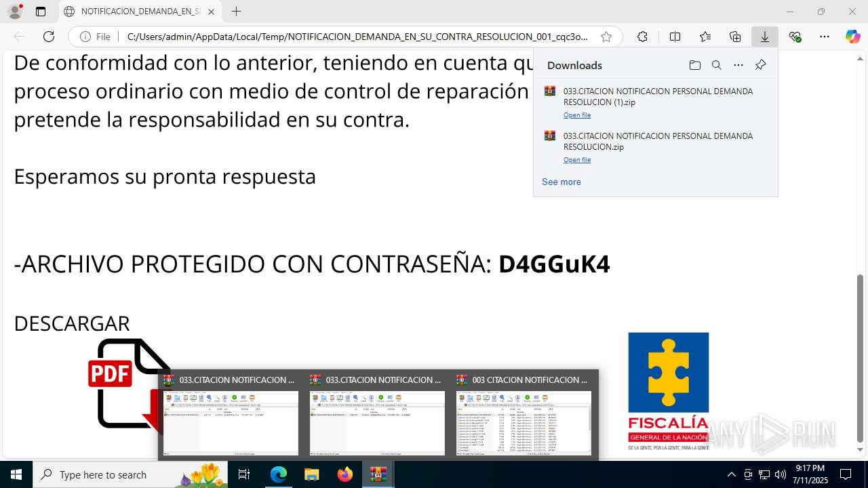Open the Extensions puzzle icon
This screenshot has width=868, height=488.
[642, 37]
